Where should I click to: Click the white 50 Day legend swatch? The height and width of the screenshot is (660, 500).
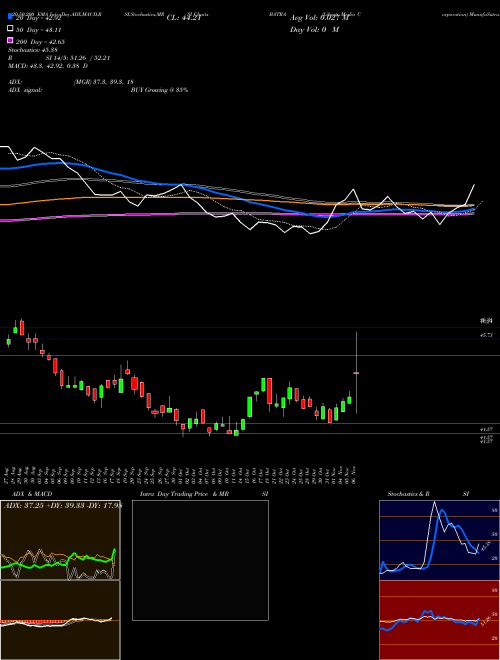11,28
